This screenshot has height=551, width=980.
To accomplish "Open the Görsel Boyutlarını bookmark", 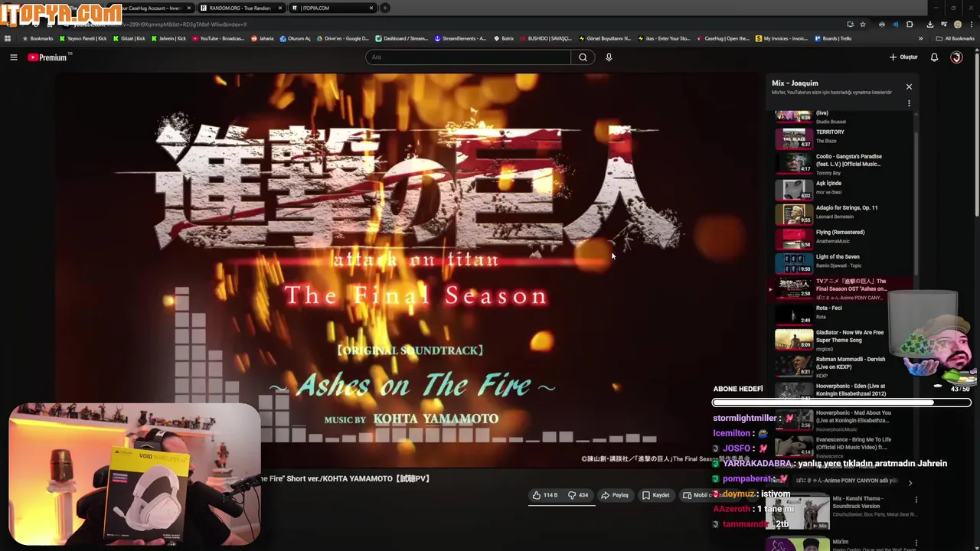I will (605, 38).
